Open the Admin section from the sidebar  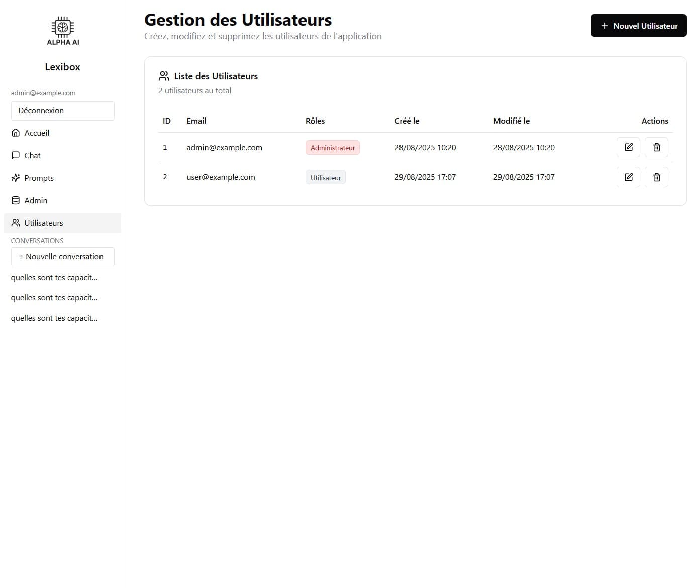pyautogui.click(x=35, y=200)
